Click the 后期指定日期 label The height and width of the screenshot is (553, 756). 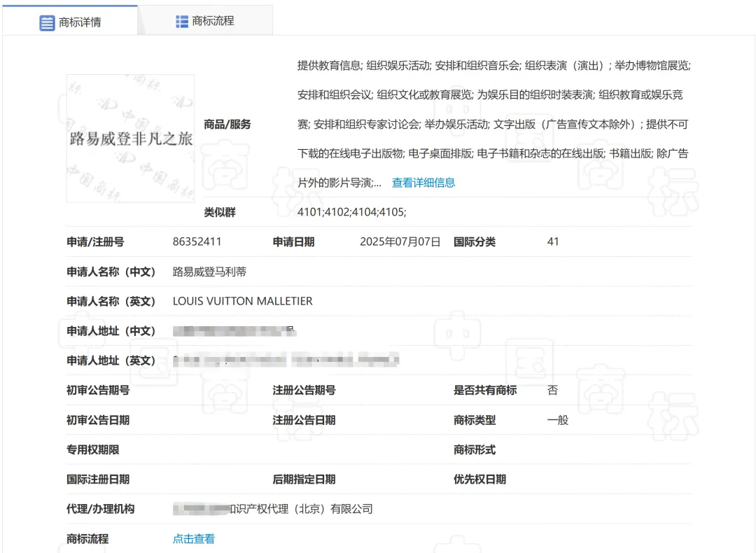coord(304,479)
